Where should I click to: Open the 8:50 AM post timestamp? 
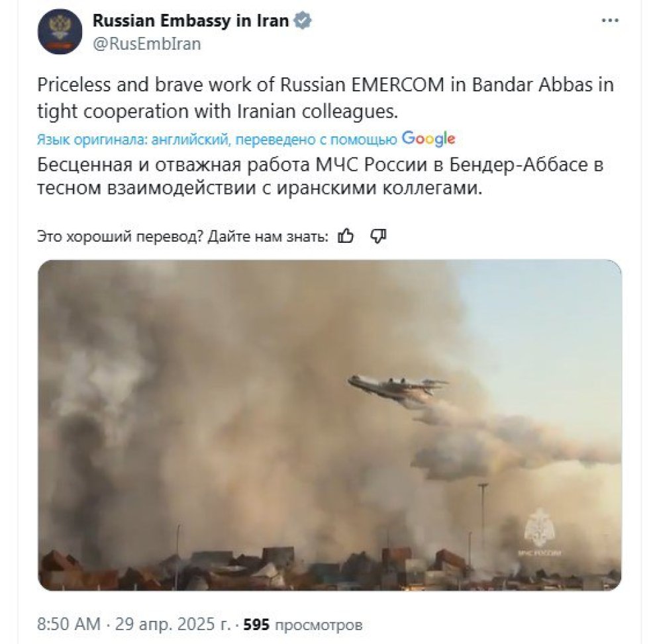coord(69,624)
